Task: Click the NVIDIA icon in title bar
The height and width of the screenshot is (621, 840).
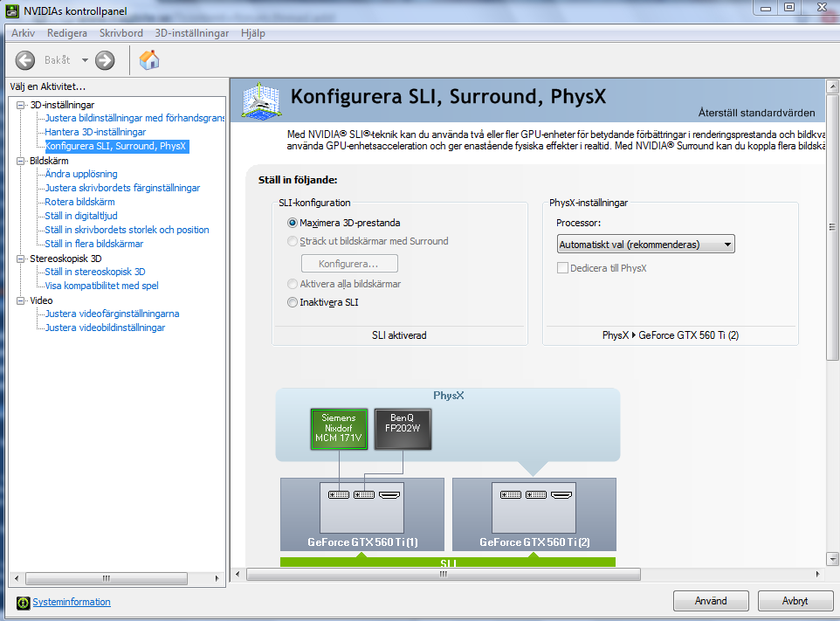Action: [x=12, y=10]
